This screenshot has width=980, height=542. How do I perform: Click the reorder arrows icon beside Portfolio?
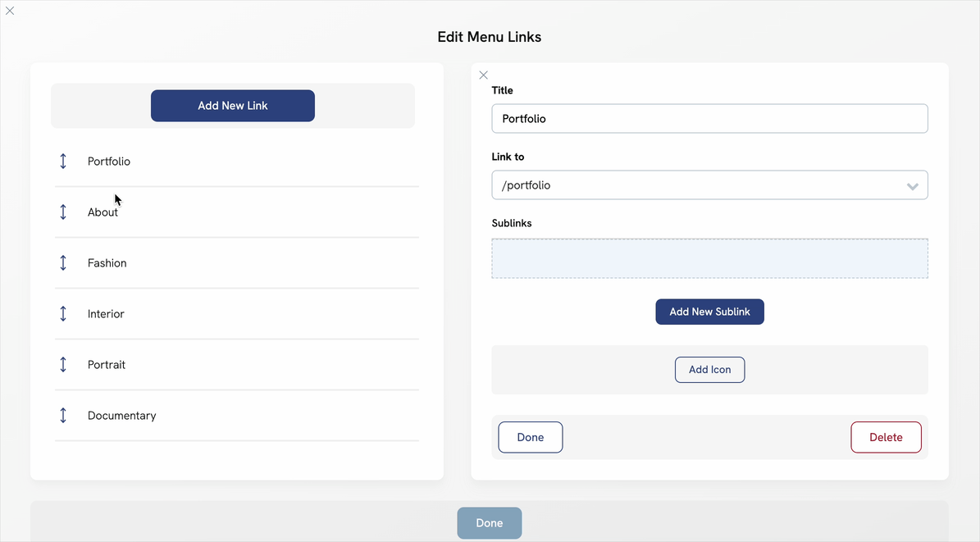(x=63, y=162)
